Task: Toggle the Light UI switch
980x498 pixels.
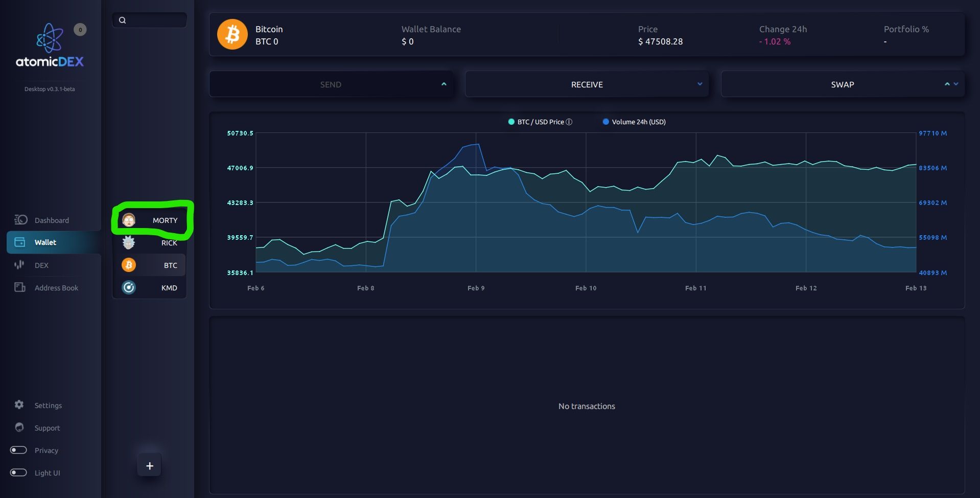Action: coord(18,472)
